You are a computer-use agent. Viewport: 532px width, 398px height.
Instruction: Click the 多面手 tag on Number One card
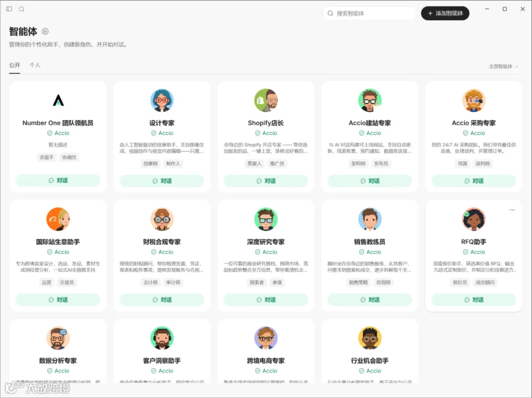(47, 157)
